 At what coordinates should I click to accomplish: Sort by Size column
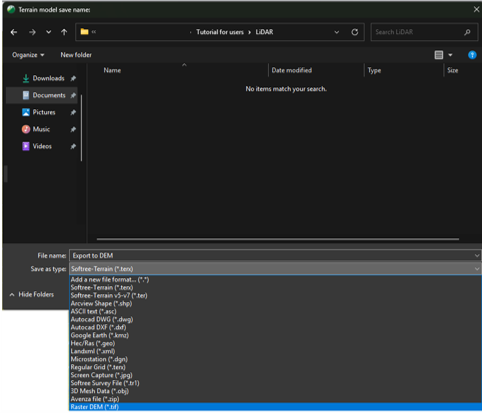pyautogui.click(x=453, y=70)
